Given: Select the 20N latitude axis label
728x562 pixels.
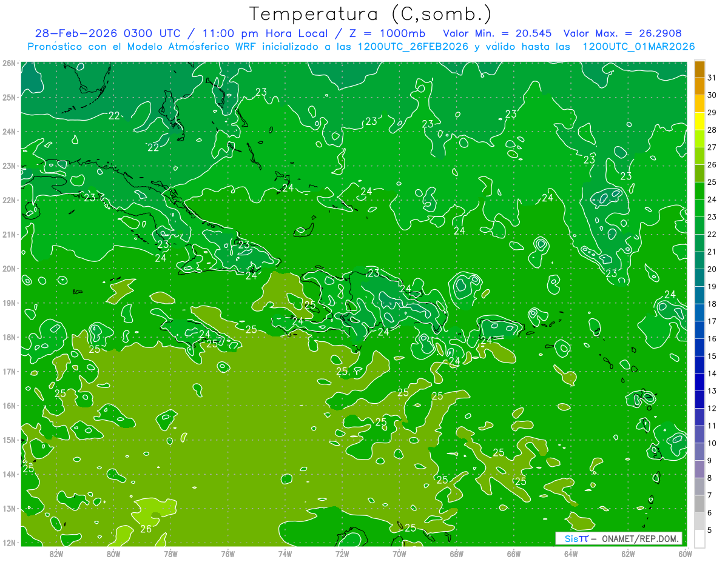Looking at the screenshot, I should pyautogui.click(x=8, y=269).
